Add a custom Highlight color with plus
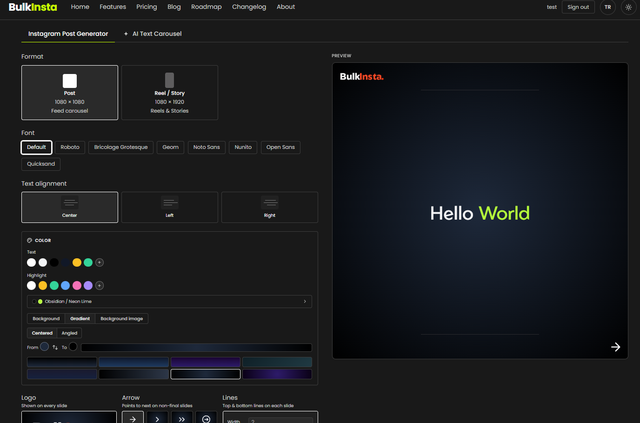Screen dimensions: 640x423 tap(99, 285)
